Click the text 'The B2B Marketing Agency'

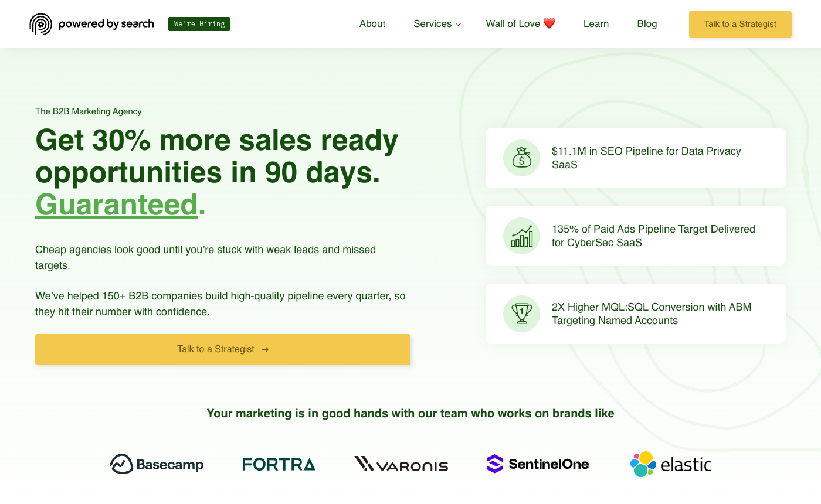click(89, 111)
